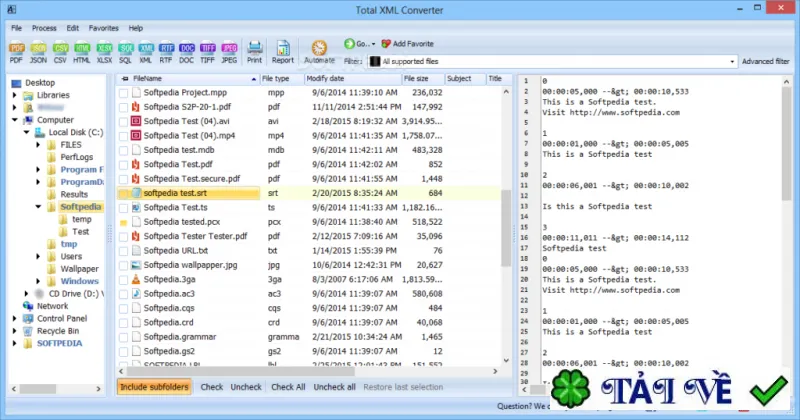
Task: Add current folder to favorites
Action: pyautogui.click(x=408, y=44)
